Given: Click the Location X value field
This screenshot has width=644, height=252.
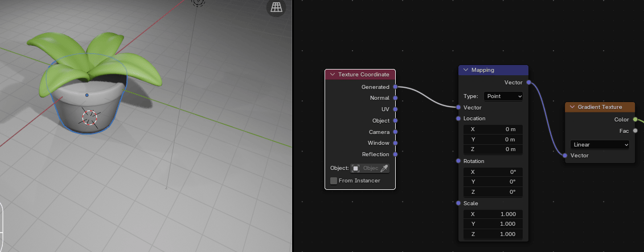Looking at the screenshot, I should coord(493,129).
